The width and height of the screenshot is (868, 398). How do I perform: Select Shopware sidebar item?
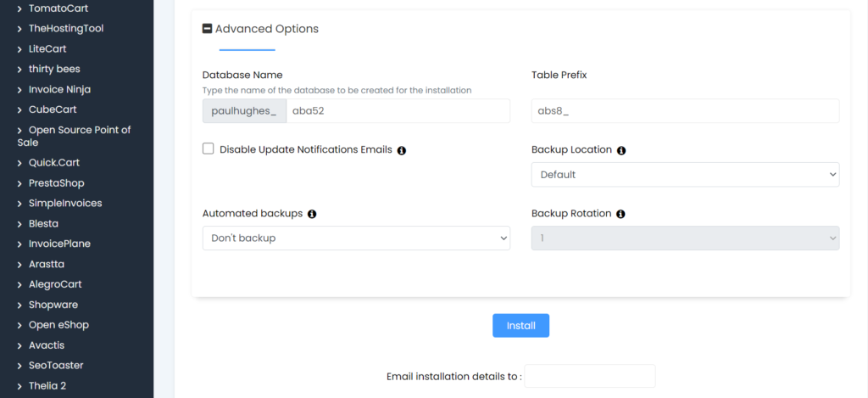tap(53, 305)
